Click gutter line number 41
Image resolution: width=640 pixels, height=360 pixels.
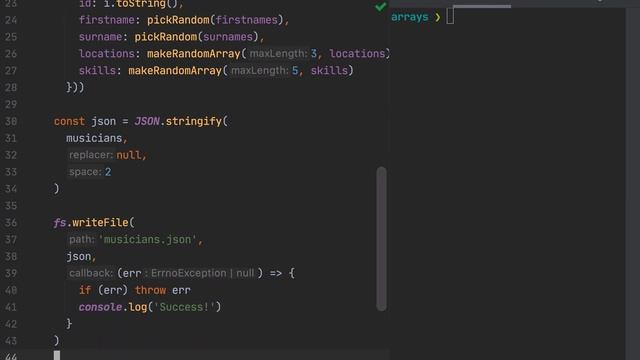point(11,307)
